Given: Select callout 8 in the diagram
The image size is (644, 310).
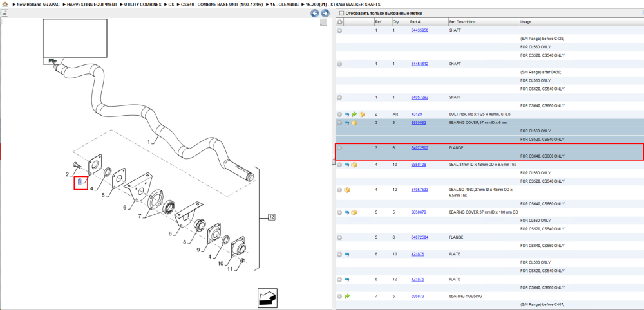Looking at the screenshot, I should pyautogui.click(x=184, y=242).
